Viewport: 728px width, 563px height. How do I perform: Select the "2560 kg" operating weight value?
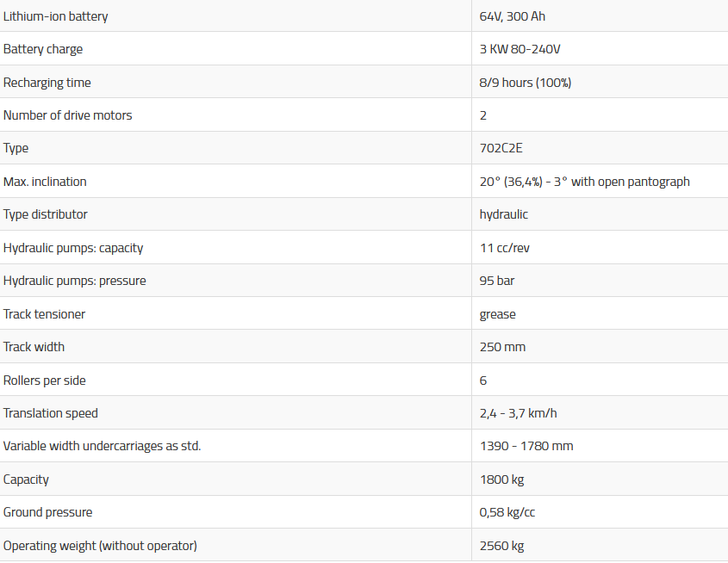(501, 546)
